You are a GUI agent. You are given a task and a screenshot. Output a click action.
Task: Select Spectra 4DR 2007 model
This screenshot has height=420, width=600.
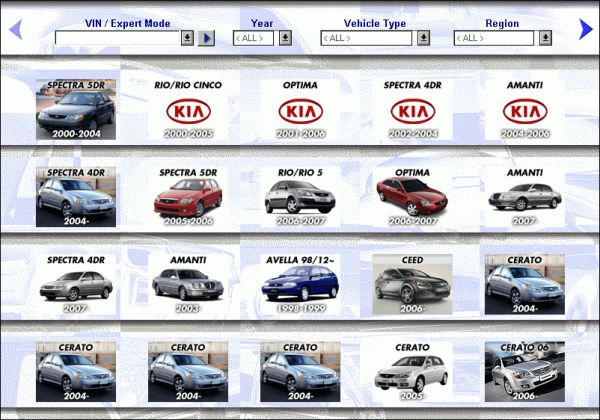(76, 284)
